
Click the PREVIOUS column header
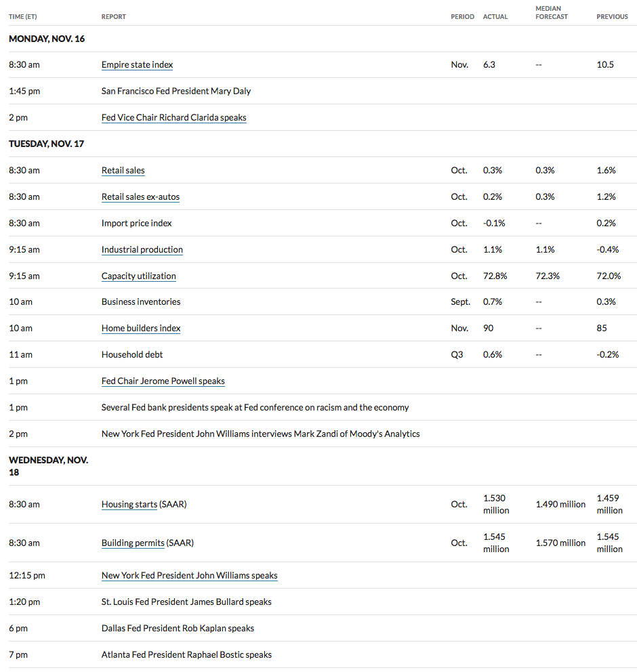point(612,17)
